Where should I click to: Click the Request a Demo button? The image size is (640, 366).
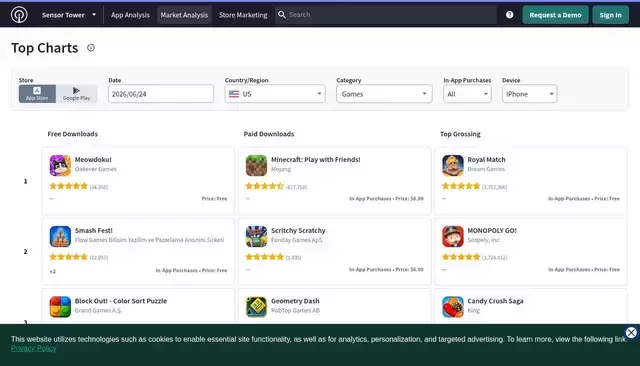tap(555, 15)
